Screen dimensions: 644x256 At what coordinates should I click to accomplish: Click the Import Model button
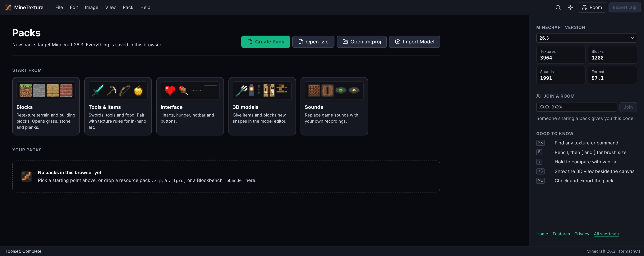[x=415, y=42]
